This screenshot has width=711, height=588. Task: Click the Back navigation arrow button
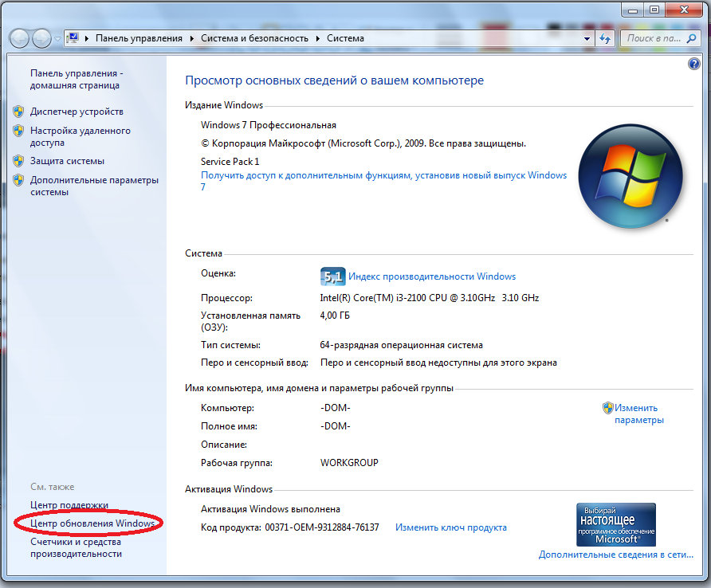[x=20, y=37]
